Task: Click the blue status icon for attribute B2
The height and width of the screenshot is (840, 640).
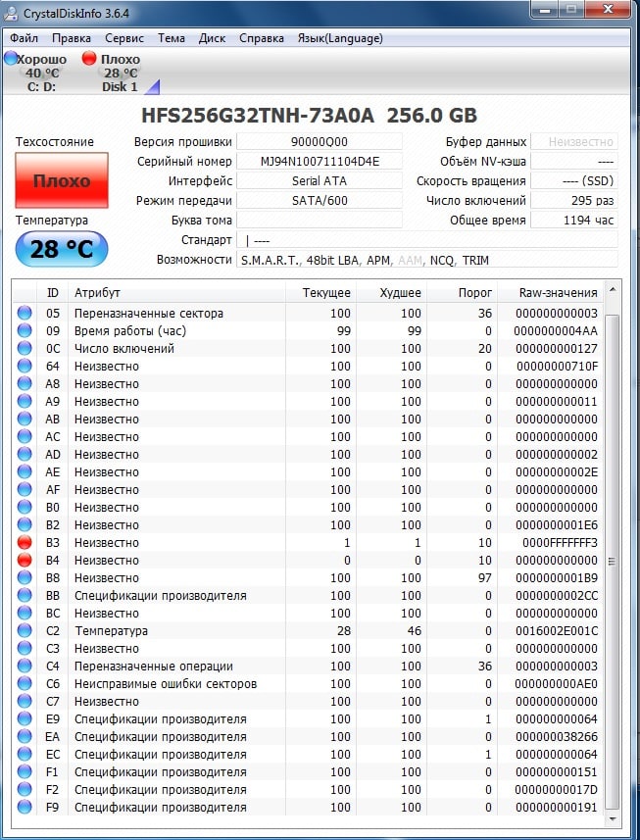Action: click(x=25, y=525)
